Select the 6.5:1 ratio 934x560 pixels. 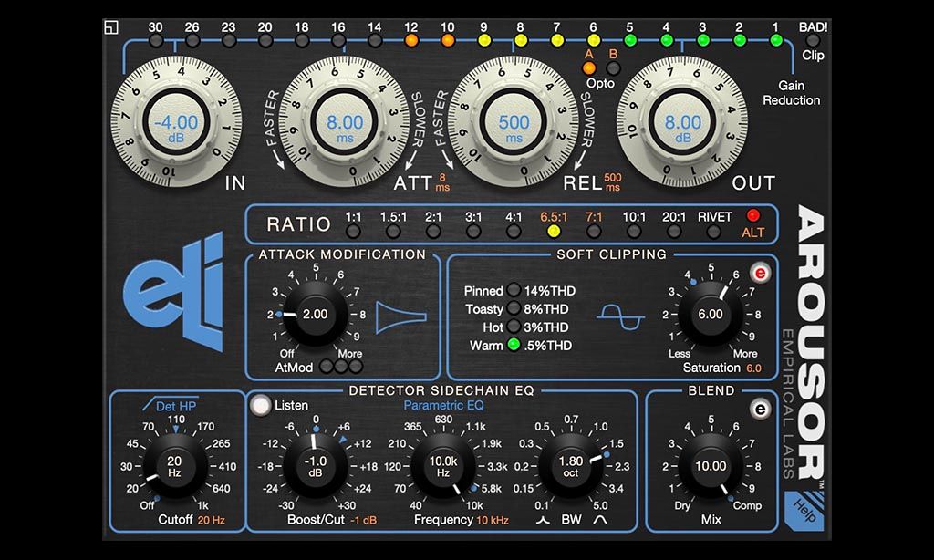(554, 231)
